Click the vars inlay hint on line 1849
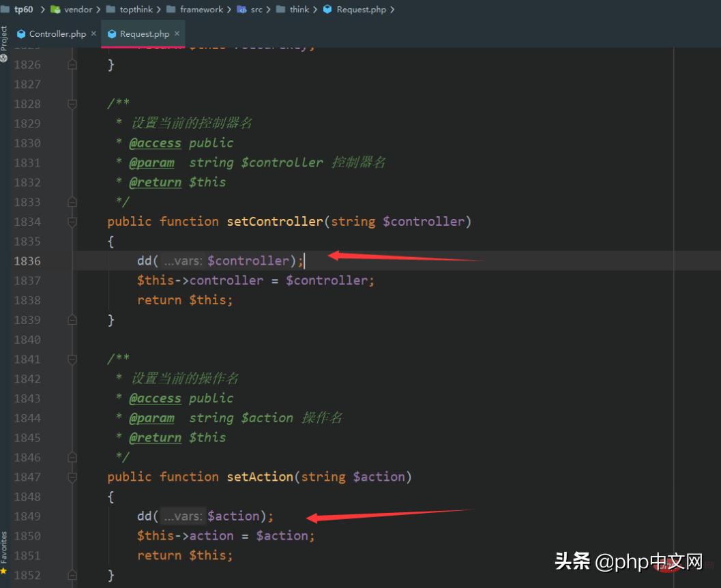 pos(183,516)
